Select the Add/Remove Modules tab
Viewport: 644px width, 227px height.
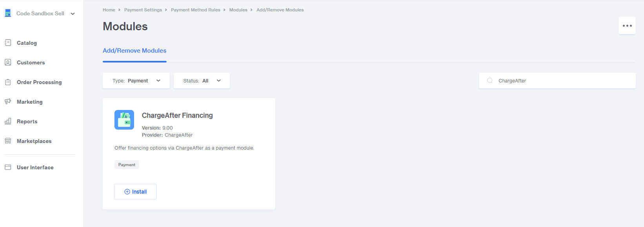point(134,51)
